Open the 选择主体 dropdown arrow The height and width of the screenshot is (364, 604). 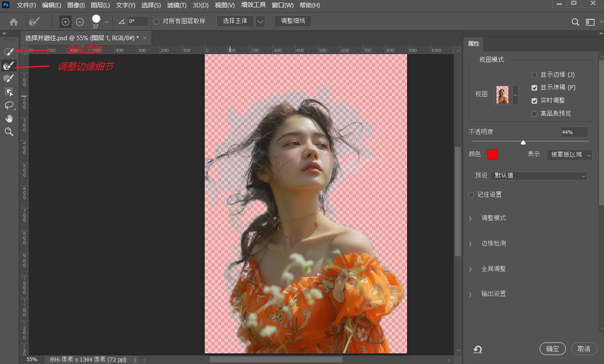click(260, 21)
